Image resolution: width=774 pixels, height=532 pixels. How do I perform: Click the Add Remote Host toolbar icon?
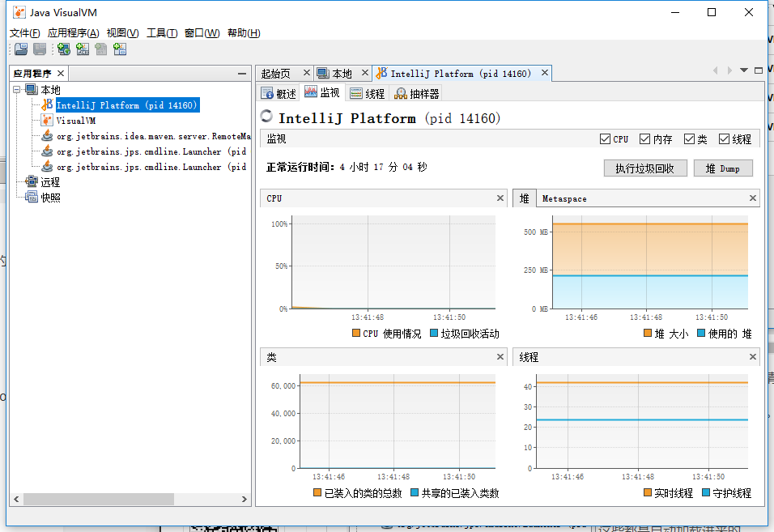click(63, 49)
